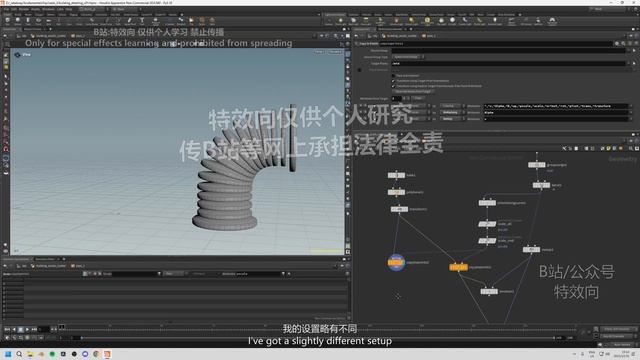The width and height of the screenshot is (640, 360).
Task: Click the Target Points selection arrow
Action: pyautogui.click(x=634, y=63)
